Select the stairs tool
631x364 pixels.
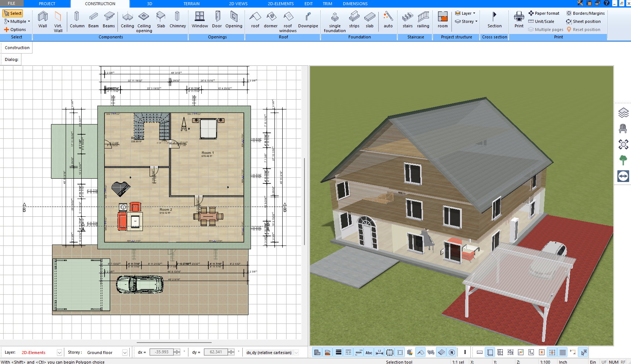point(407,20)
